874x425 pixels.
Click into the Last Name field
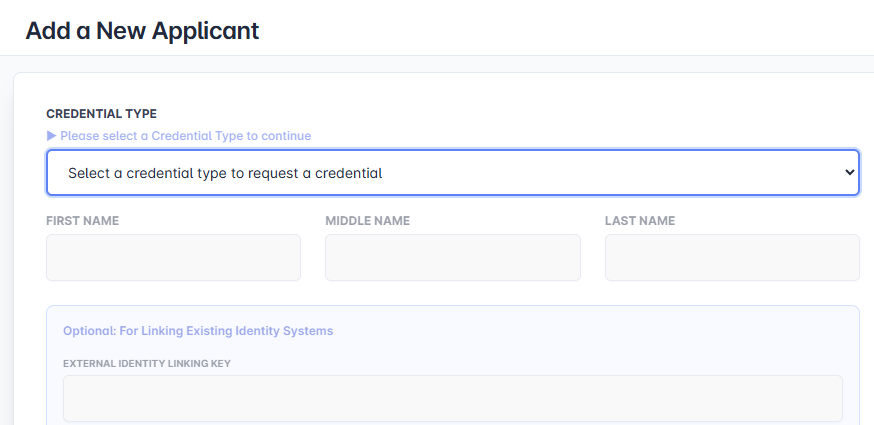pos(731,258)
